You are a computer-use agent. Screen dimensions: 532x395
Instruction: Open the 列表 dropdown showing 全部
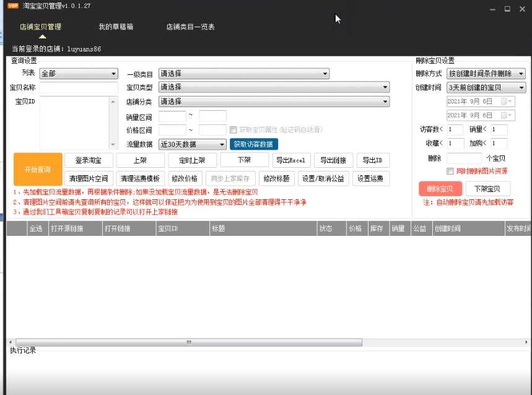[x=79, y=74]
